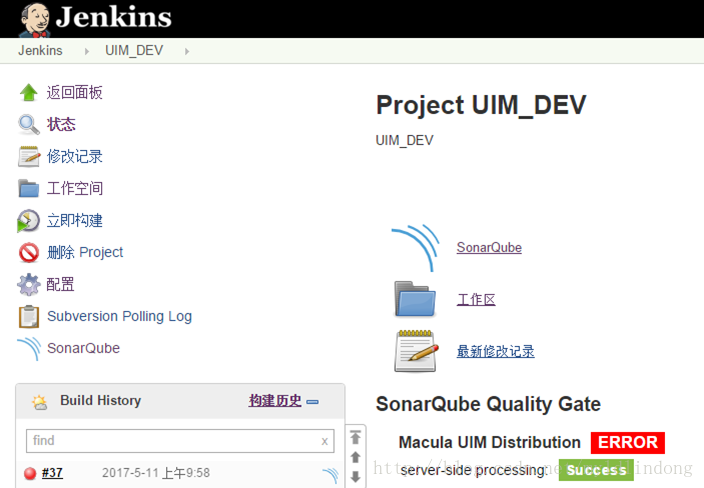Open SonarQube link in main panel
The image size is (704, 488).
[x=489, y=247]
